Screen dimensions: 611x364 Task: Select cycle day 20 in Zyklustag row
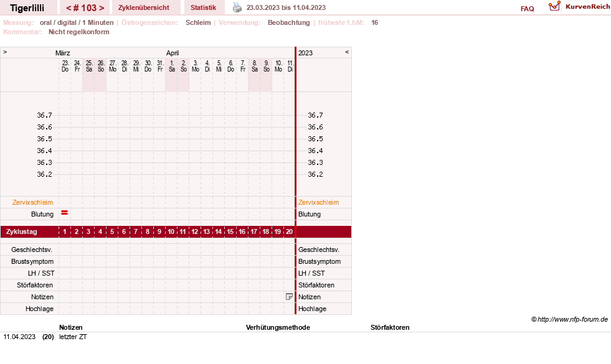click(x=289, y=231)
